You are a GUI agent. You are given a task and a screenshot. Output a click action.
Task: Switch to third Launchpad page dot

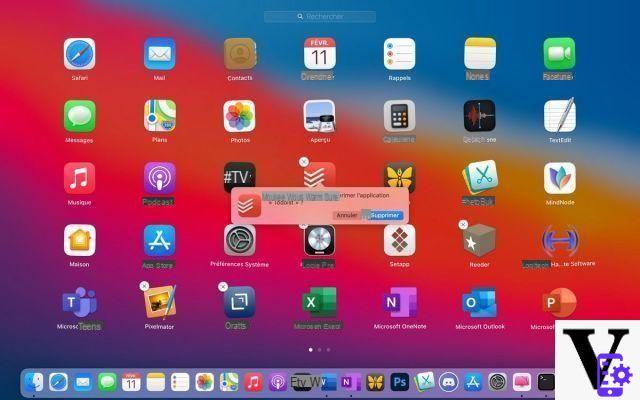click(x=328, y=350)
